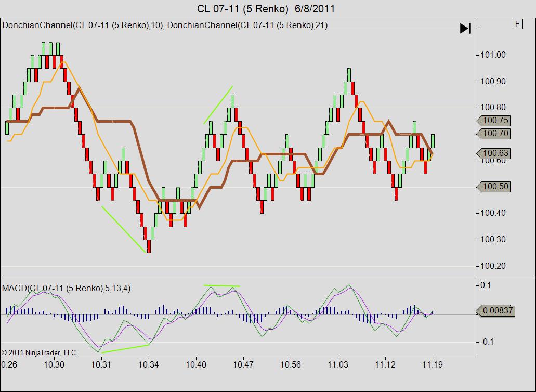The width and height of the screenshot is (536, 392).
Task: Click the 11:12 time axis label
Action: 385,364
